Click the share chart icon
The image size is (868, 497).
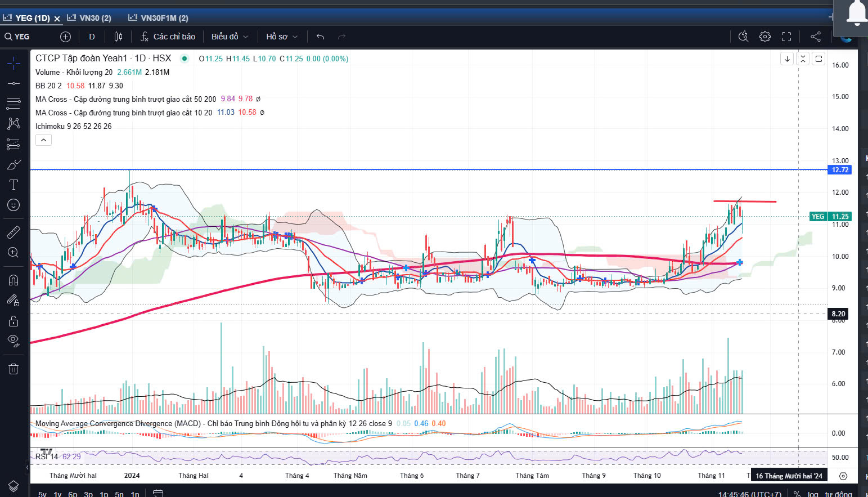click(815, 37)
